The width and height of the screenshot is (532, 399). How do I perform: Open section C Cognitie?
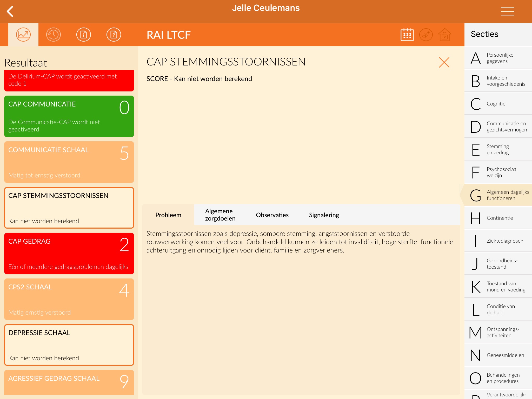[x=498, y=104]
